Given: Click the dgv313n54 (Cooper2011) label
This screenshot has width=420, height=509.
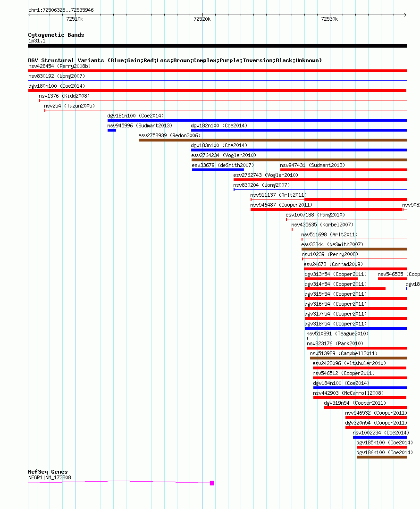Looking at the screenshot, I should [x=336, y=274].
